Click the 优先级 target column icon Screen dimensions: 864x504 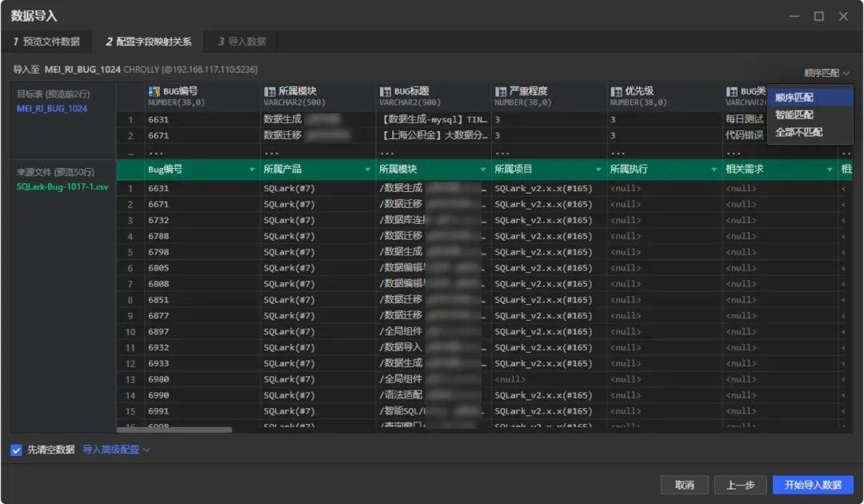(x=616, y=91)
